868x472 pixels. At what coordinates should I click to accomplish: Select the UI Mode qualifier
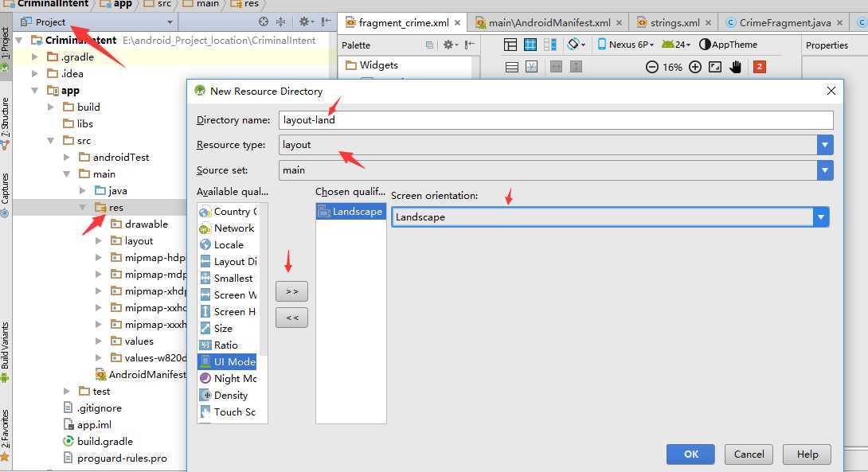pos(228,362)
